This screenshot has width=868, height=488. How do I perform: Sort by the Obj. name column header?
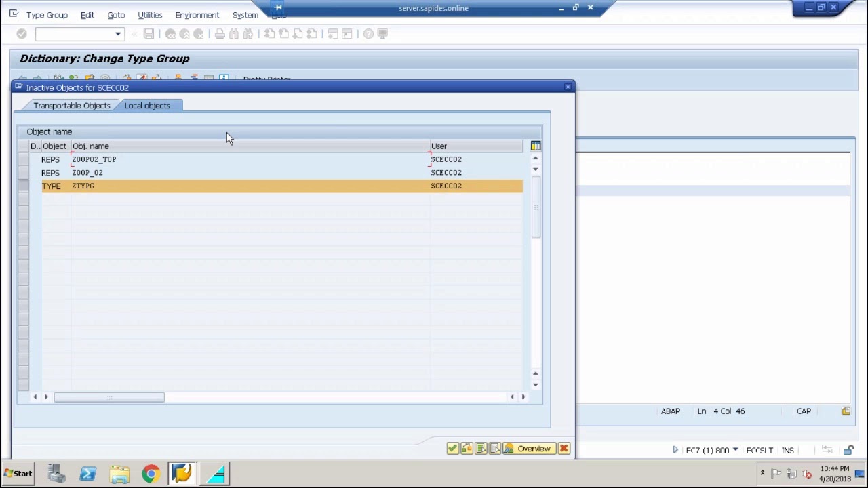250,146
